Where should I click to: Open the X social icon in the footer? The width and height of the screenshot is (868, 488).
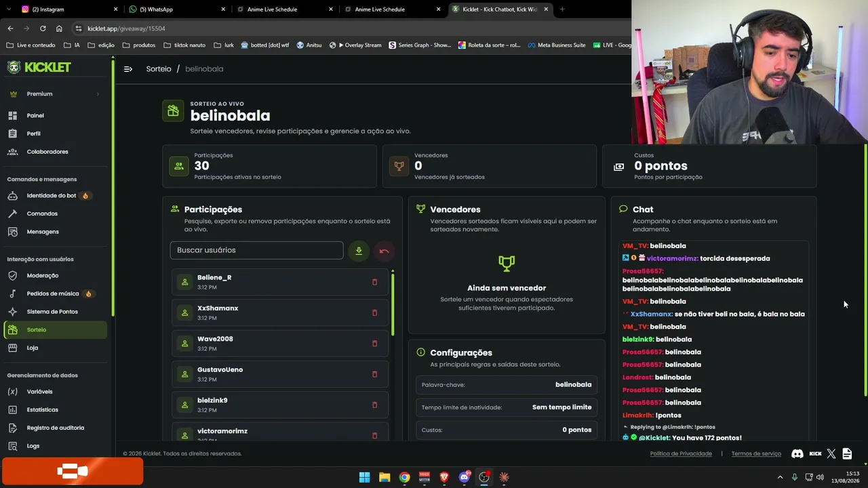point(831,453)
